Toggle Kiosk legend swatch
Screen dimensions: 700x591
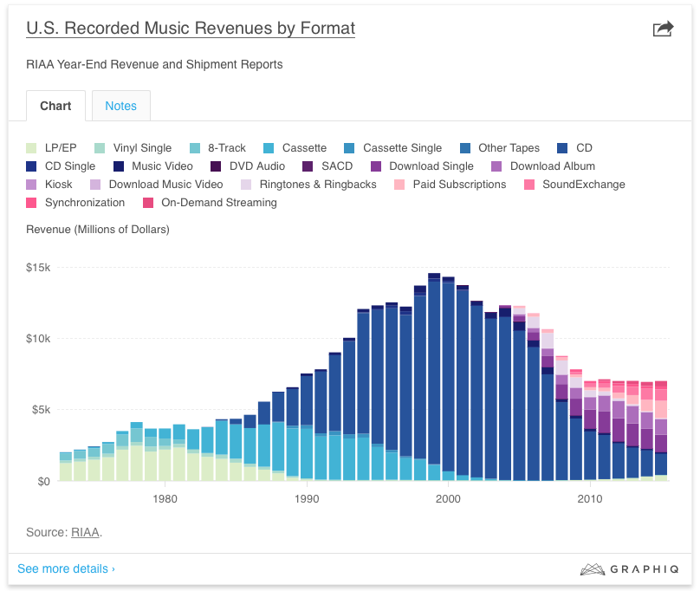pyautogui.click(x=31, y=185)
